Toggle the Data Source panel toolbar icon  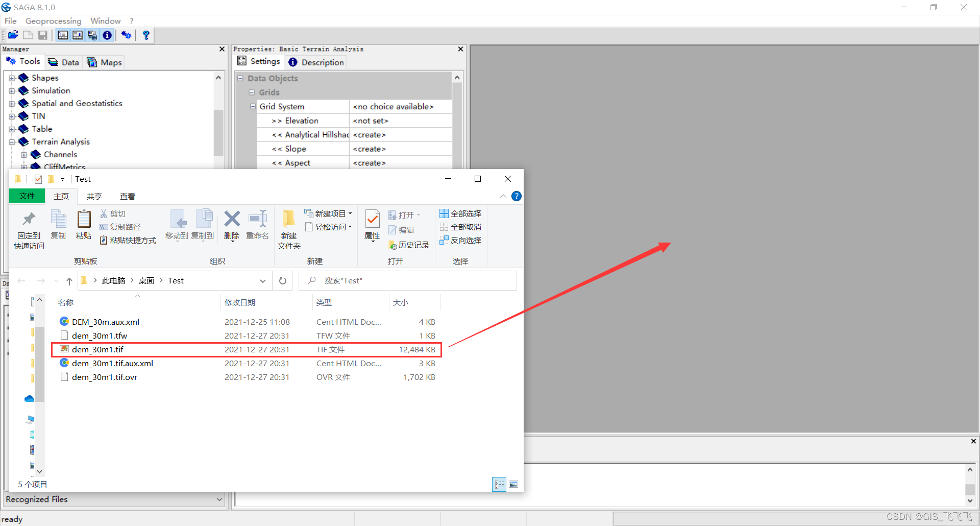[92, 35]
